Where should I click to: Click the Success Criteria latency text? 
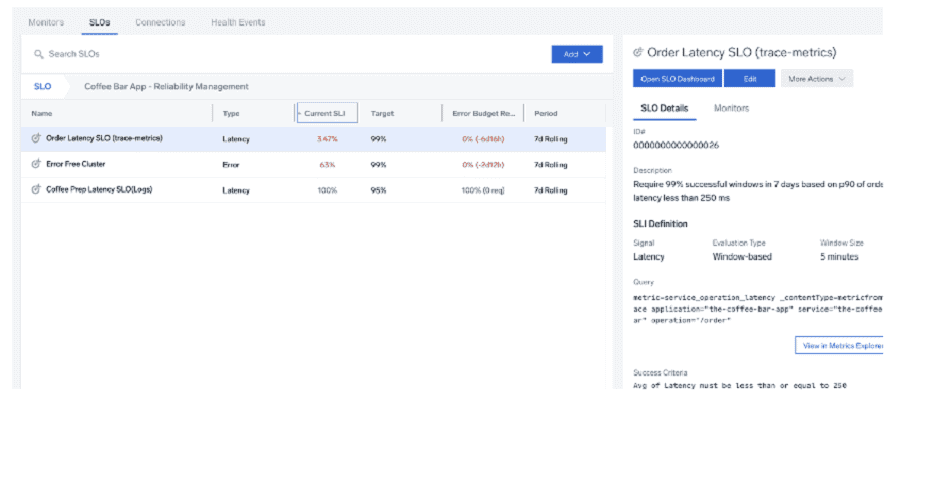coord(740,386)
